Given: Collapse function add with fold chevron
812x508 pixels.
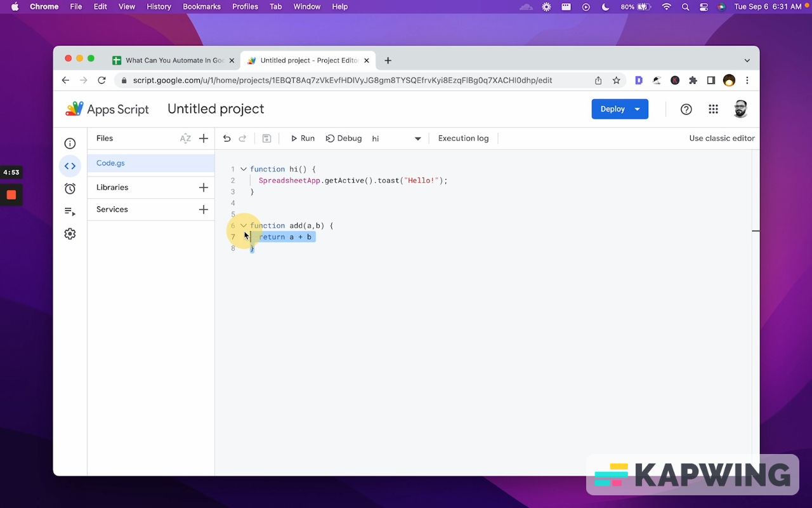Looking at the screenshot, I should (243, 225).
